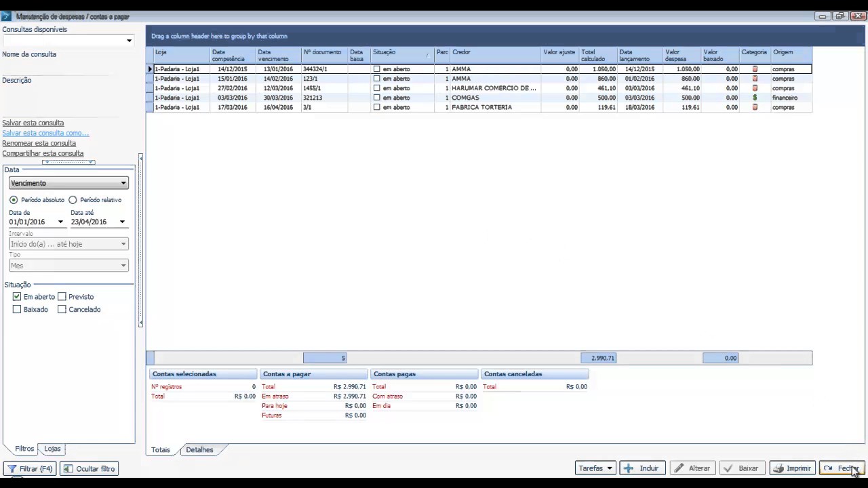Sort by Data competência column header
Image resolution: width=868 pixels, height=488 pixels.
(x=233, y=56)
